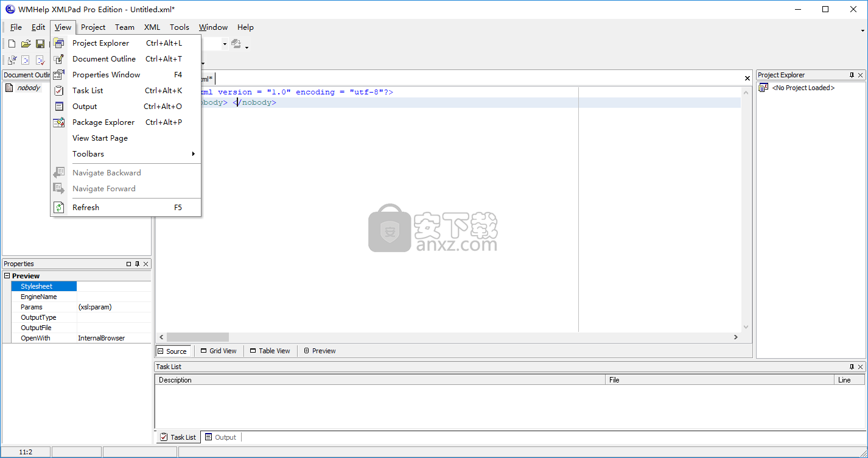Click the File column header in the Task List
The width and height of the screenshot is (868, 458).
[x=719, y=380]
